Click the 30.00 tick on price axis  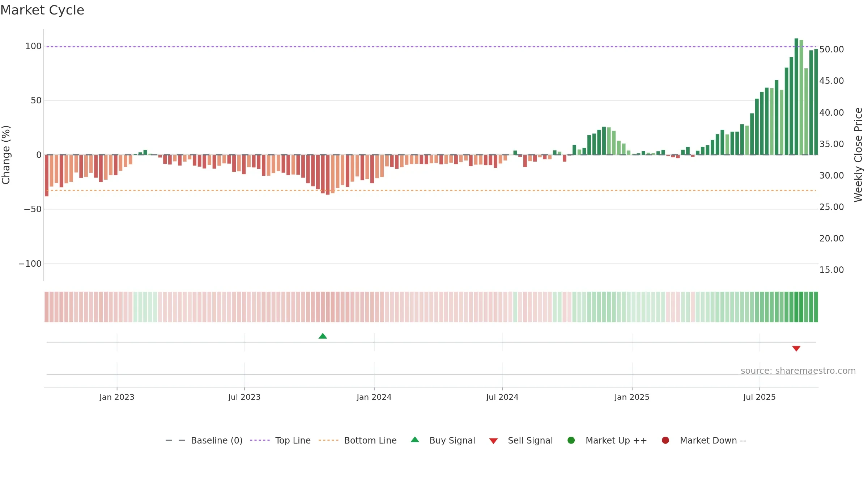(x=831, y=176)
